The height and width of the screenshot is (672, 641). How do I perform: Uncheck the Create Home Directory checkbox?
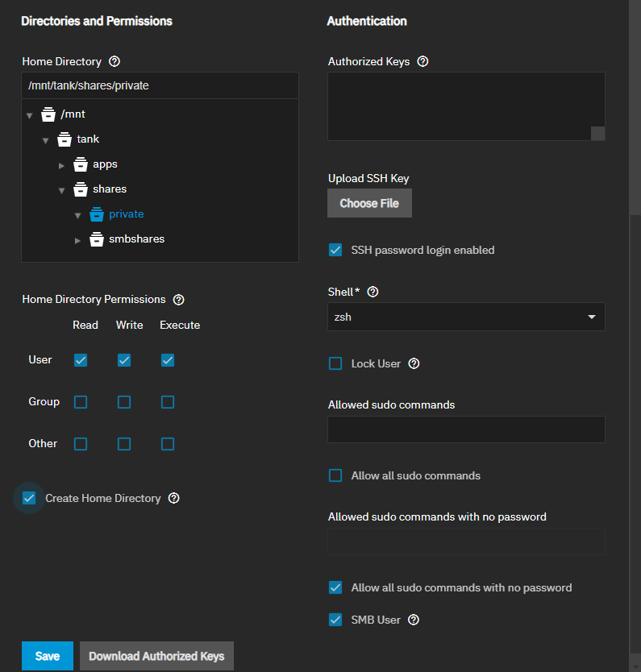(x=29, y=498)
